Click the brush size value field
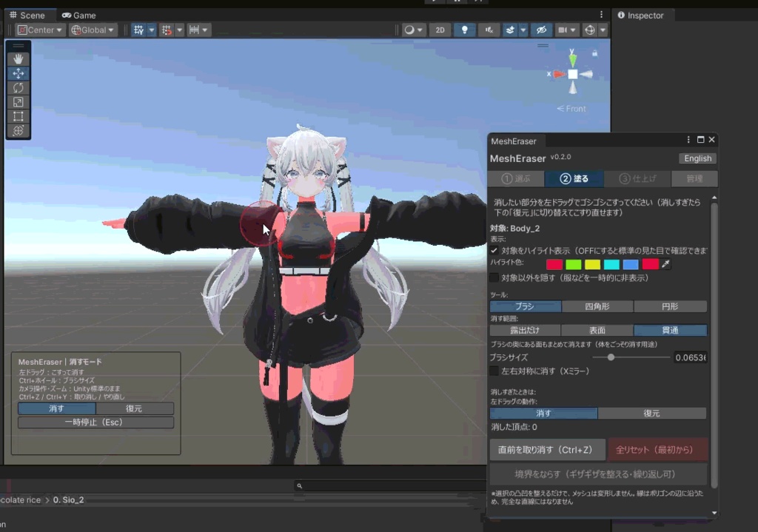 (691, 357)
